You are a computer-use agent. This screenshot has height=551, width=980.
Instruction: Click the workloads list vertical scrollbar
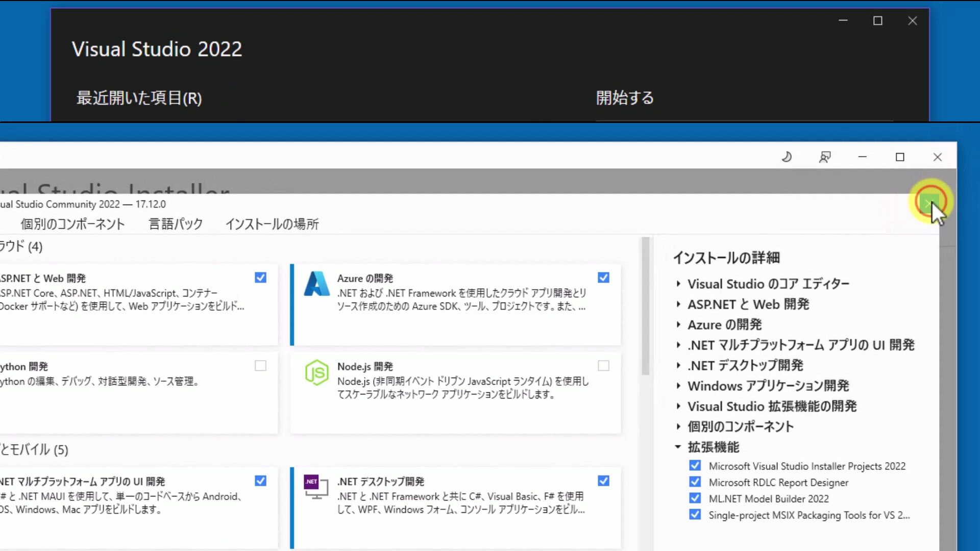[x=646, y=306]
